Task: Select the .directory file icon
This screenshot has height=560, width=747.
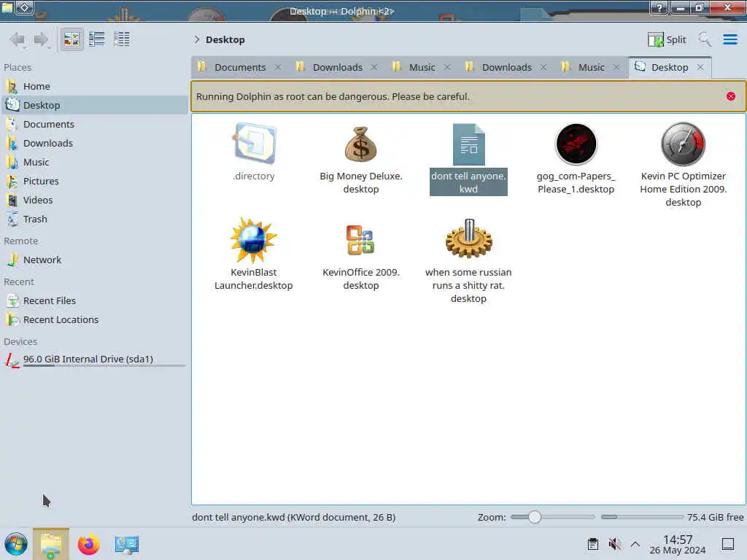Action: point(253,144)
